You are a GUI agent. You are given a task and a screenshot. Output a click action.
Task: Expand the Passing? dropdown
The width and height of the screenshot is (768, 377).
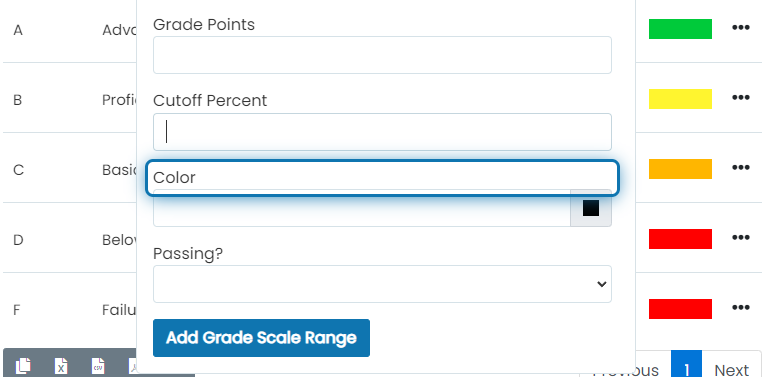(382, 284)
